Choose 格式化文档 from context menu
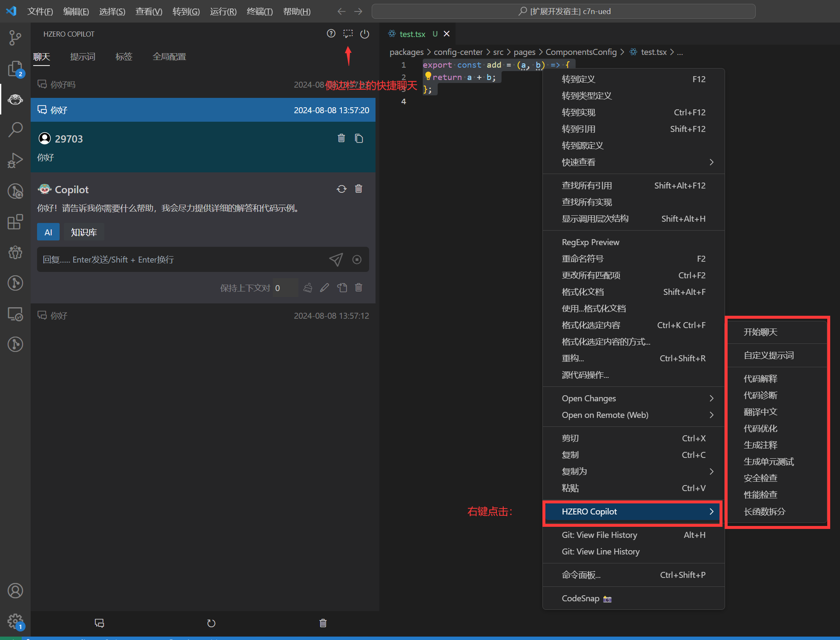Screen dimensions: 840x640 (634, 292)
